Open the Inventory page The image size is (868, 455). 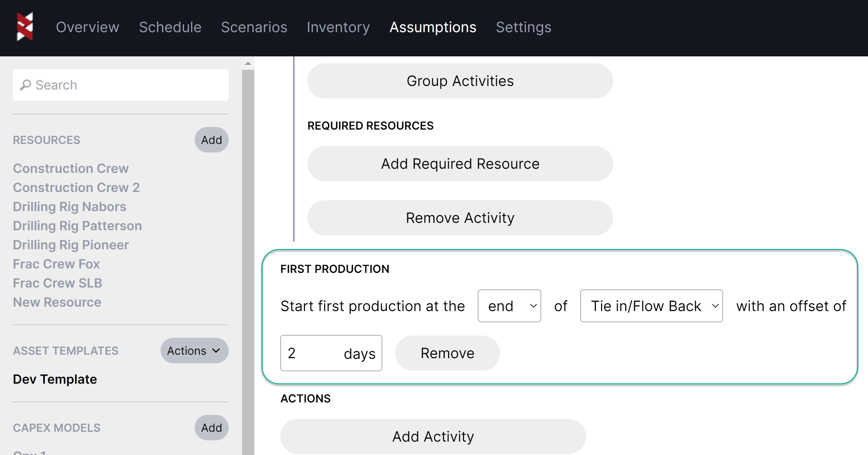(338, 27)
